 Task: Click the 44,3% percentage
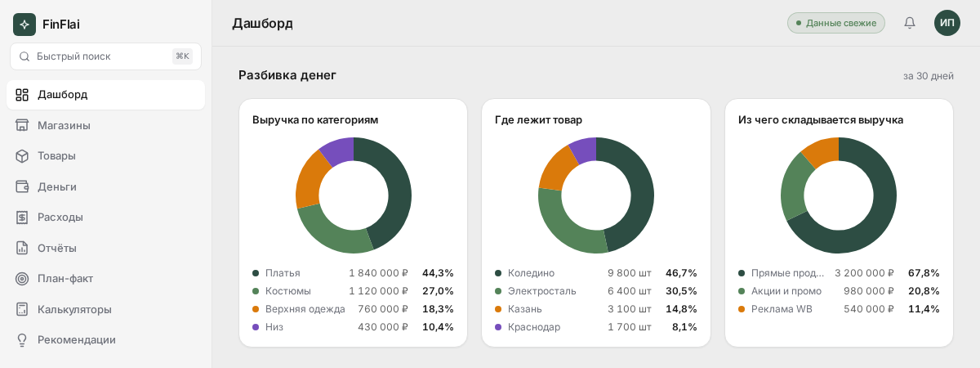[x=438, y=273]
